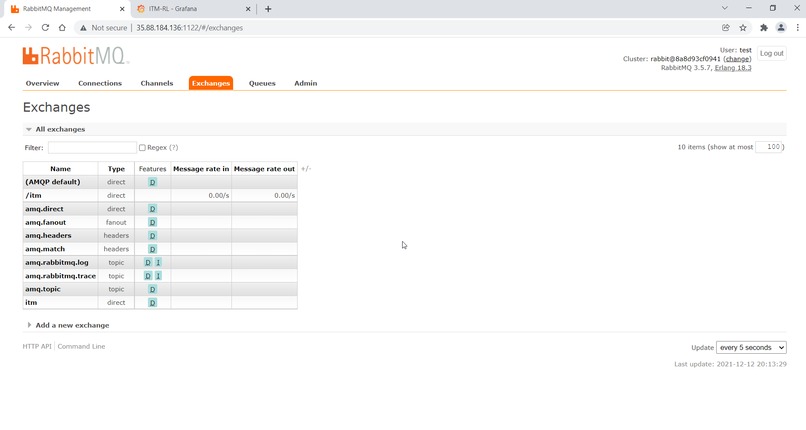
Task: Sort exchanges by Name column header
Action: click(60, 169)
